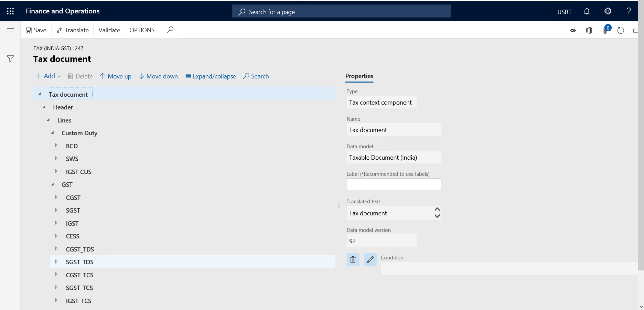Open notifications bell icon
The image size is (644, 310).
click(x=587, y=11)
